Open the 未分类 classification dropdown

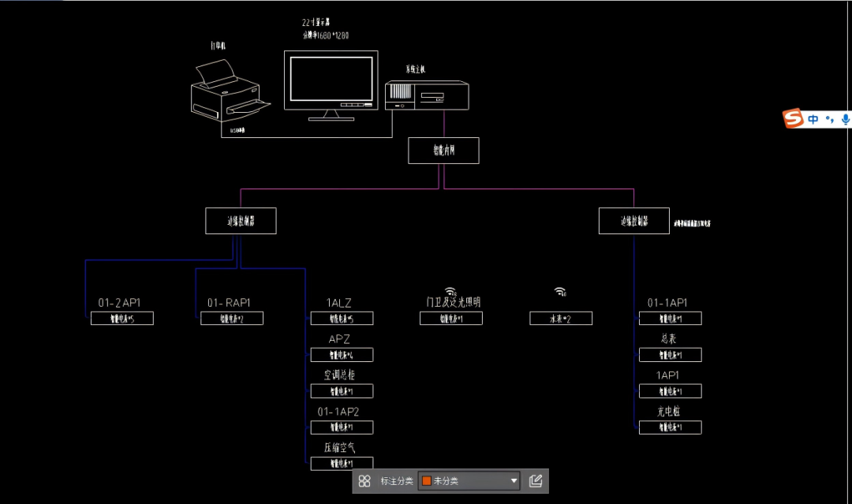[513, 481]
